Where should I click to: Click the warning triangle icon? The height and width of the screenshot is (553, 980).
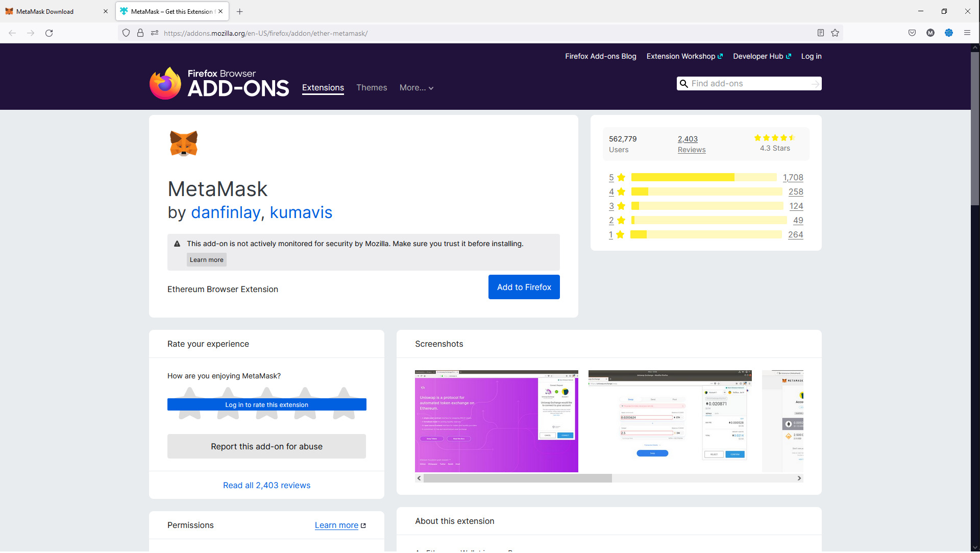click(177, 244)
